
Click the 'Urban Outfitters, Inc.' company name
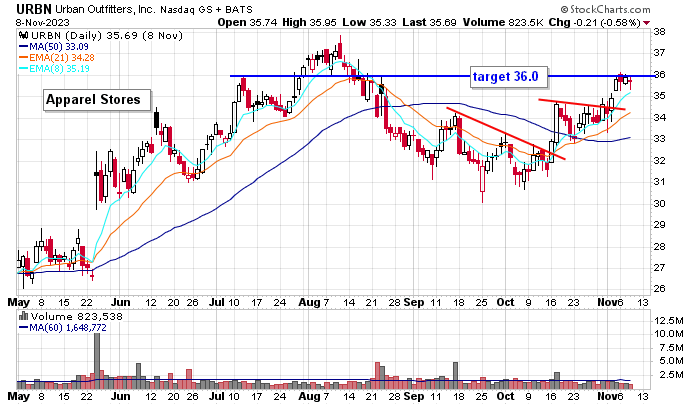click(x=106, y=9)
